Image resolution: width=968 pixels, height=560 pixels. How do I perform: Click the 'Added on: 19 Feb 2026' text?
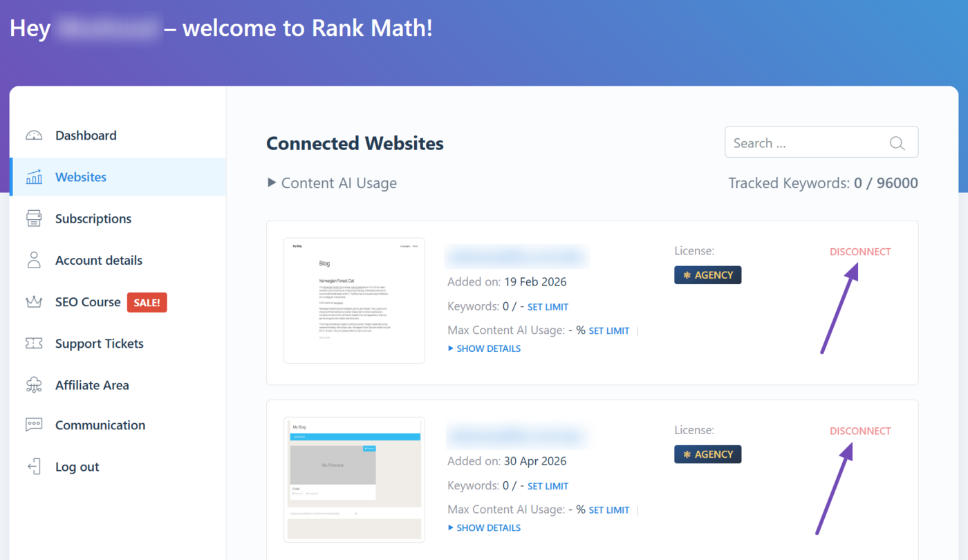coord(507,282)
